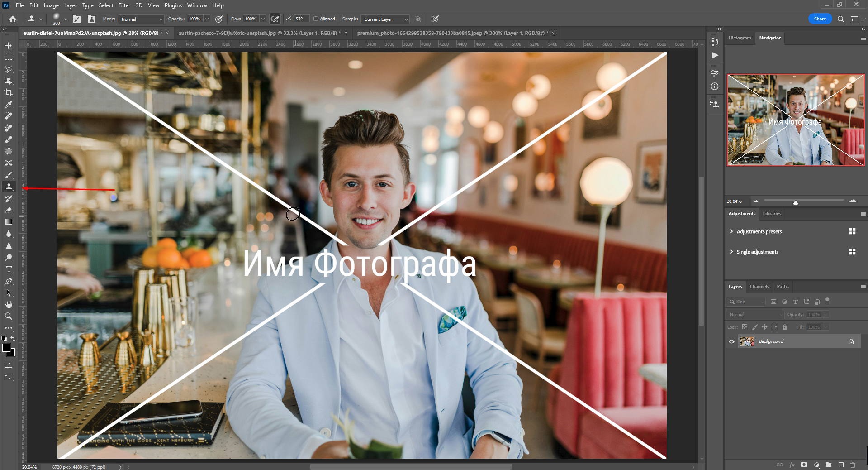Image resolution: width=868 pixels, height=470 pixels.
Task: Choose the Horizontal Type tool
Action: pos(8,269)
